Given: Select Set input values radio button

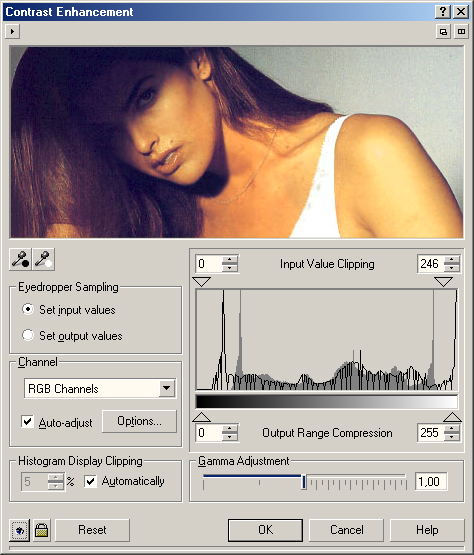Looking at the screenshot, I should pos(28,309).
